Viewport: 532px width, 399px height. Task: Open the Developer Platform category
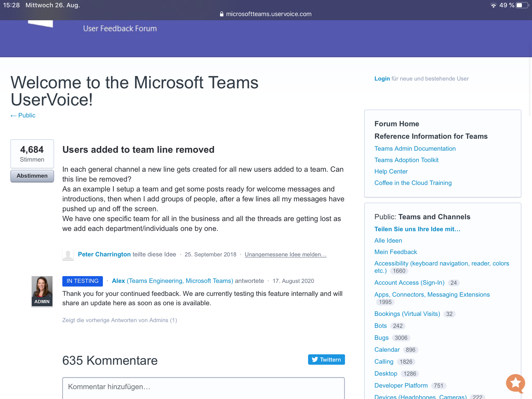tap(401, 386)
